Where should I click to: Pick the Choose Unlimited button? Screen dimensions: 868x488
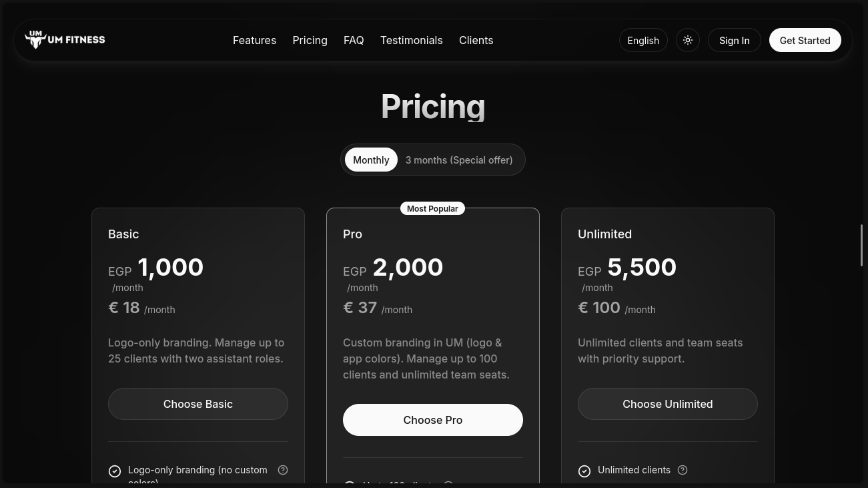668,404
